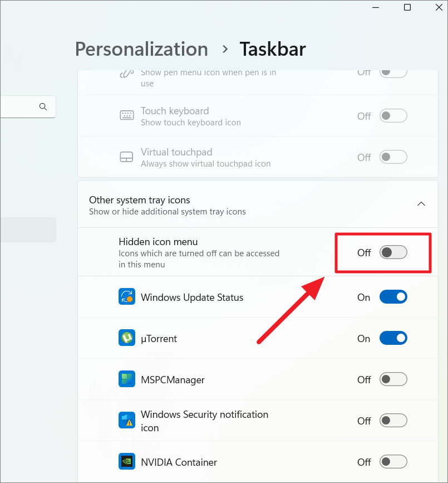Disable the µTorrent tray toggle
448x483 pixels.
[x=393, y=338]
